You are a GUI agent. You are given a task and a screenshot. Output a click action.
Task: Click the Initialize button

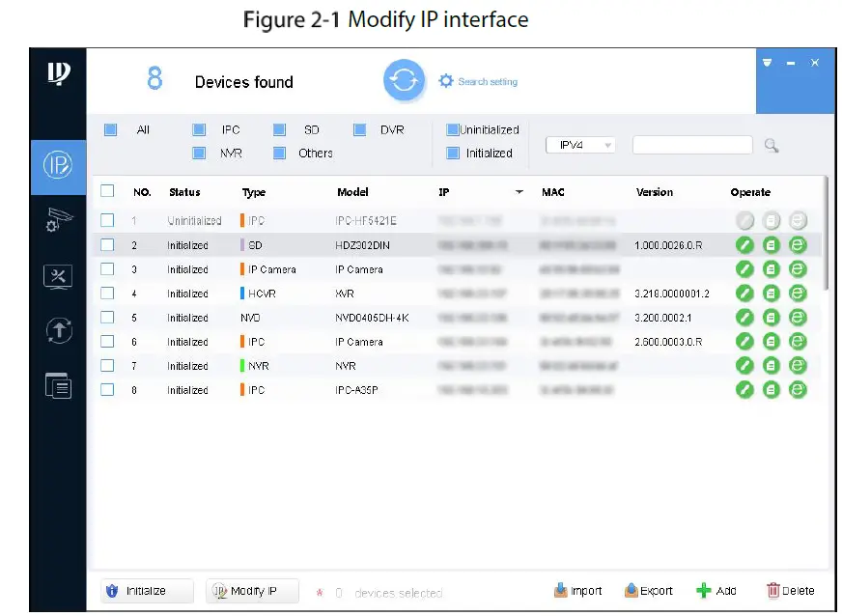click(147, 591)
